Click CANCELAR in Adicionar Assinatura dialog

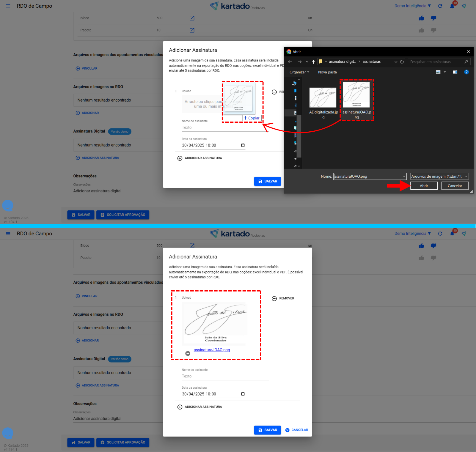(297, 430)
